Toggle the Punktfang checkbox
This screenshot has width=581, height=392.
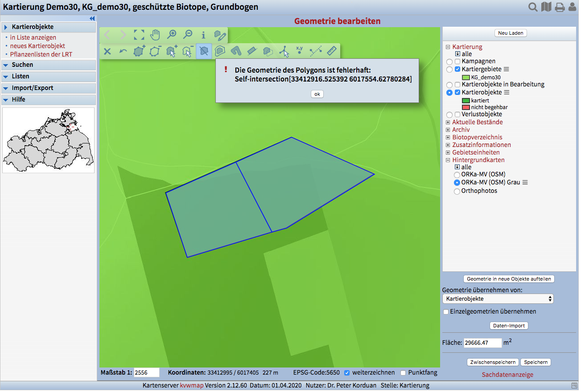coord(403,373)
